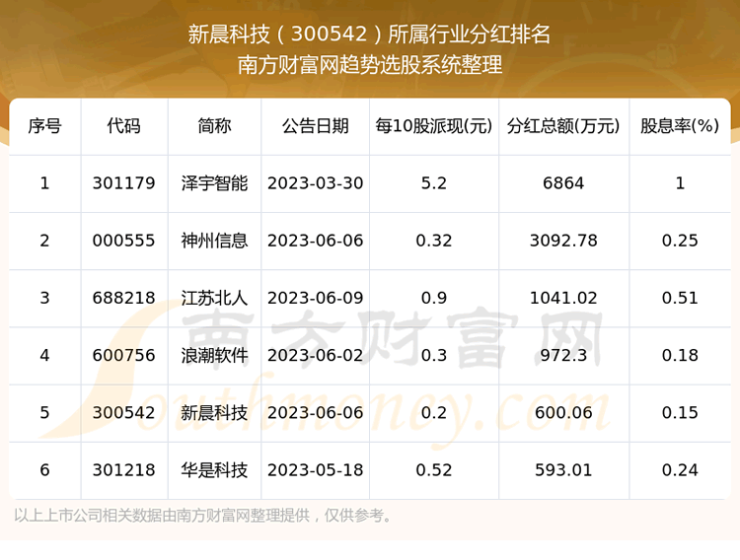Select stock name 新晨科技 in row 5
The width and height of the screenshot is (740, 560).
click(x=214, y=413)
